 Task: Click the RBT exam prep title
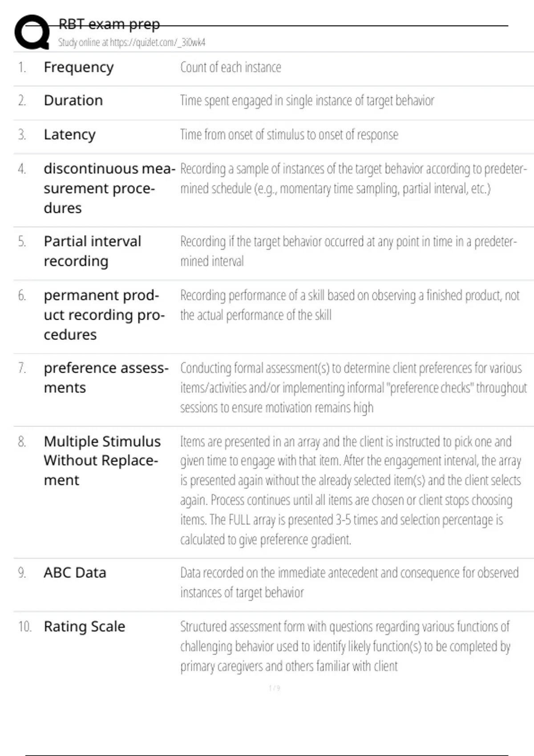[x=109, y=24]
